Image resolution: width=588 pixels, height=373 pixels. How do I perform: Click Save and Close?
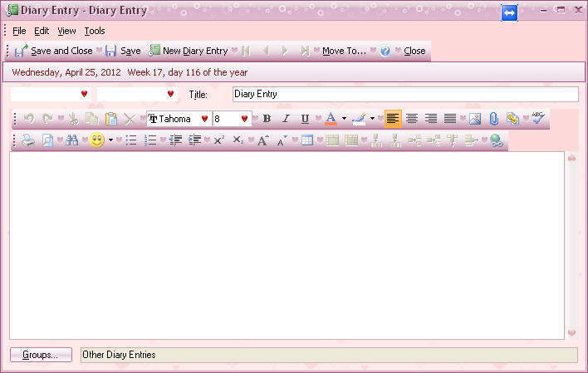point(54,51)
